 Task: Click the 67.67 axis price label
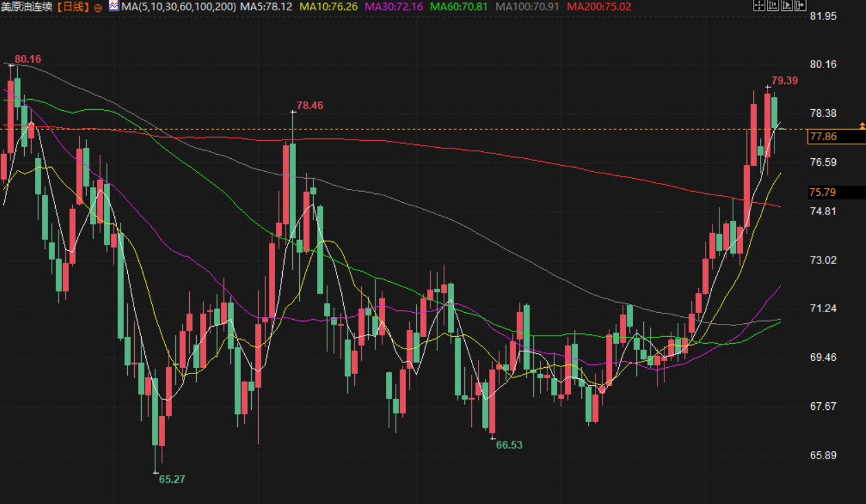823,406
